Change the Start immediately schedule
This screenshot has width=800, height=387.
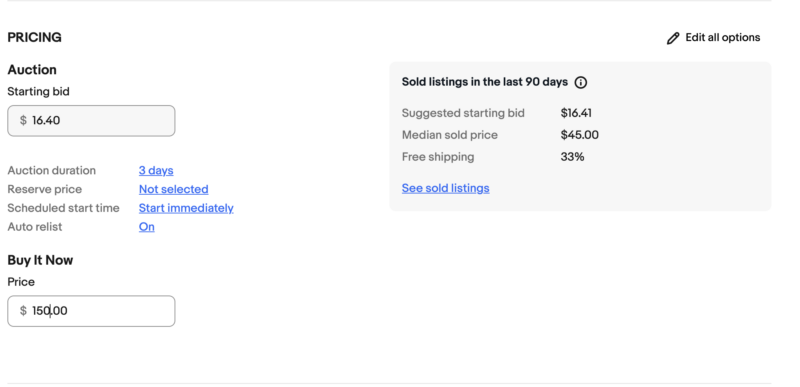(x=186, y=208)
